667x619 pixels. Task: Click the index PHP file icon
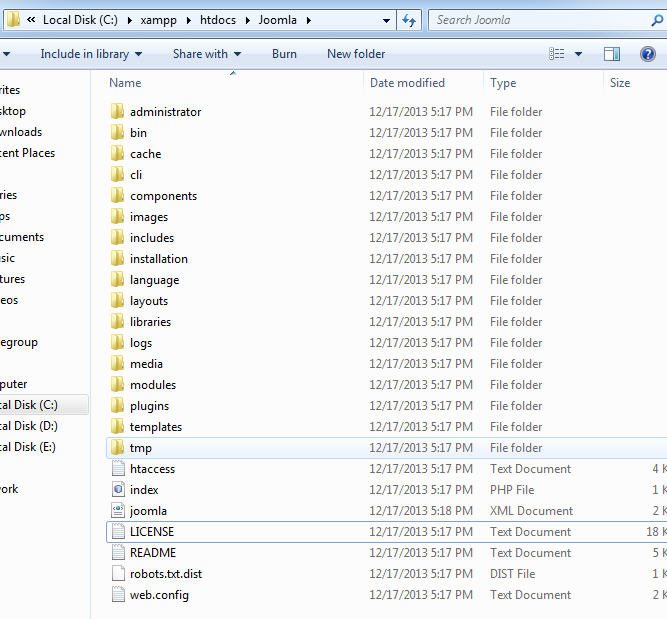click(x=117, y=490)
